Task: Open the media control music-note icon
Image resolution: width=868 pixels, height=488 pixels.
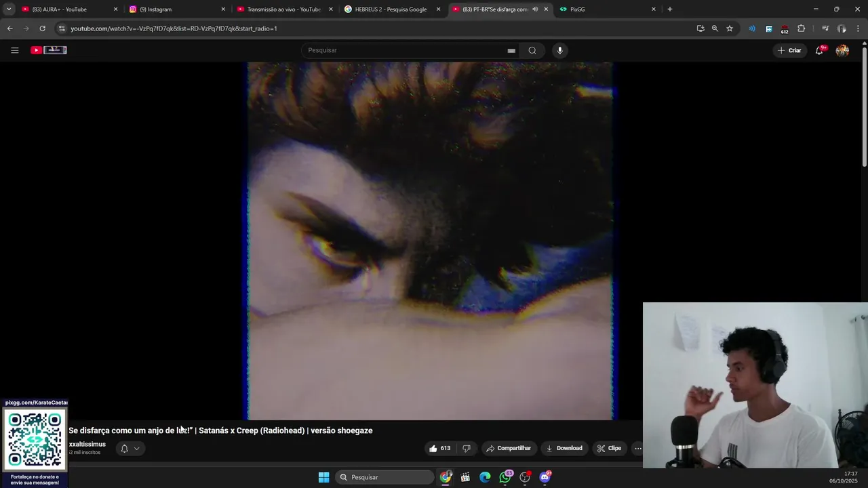Action: point(825,28)
